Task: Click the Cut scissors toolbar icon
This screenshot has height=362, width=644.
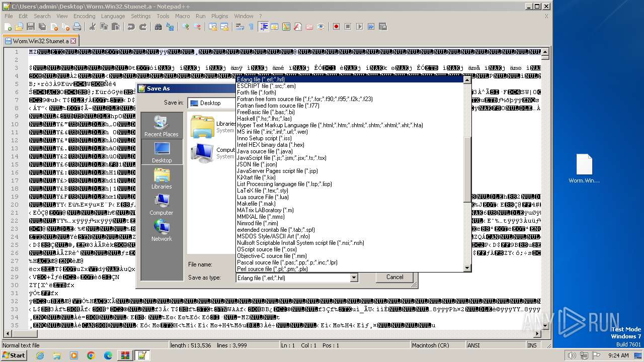Action: point(93,27)
